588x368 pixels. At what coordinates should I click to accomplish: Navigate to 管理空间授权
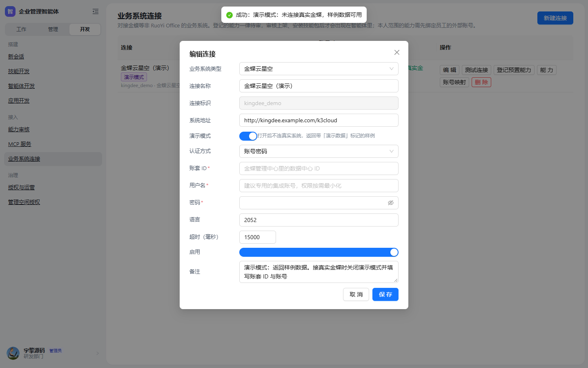pyautogui.click(x=24, y=202)
